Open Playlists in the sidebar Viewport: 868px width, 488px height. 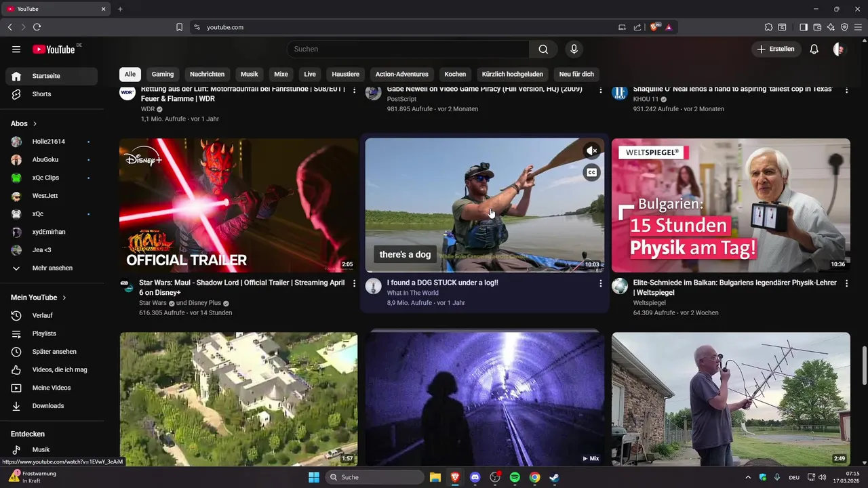(52, 333)
